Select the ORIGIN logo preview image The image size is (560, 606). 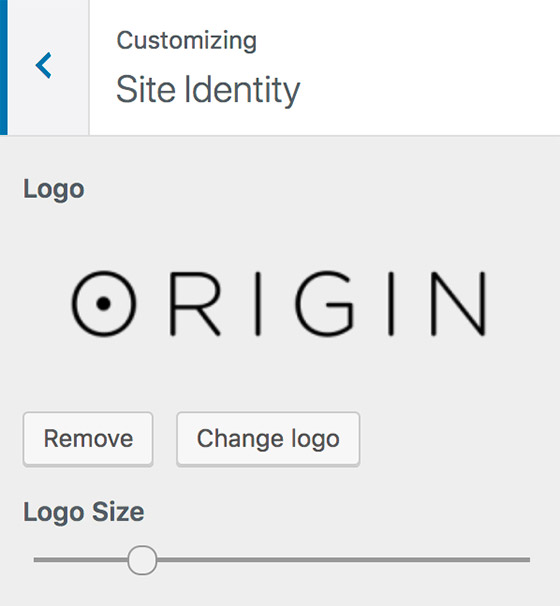(x=279, y=303)
